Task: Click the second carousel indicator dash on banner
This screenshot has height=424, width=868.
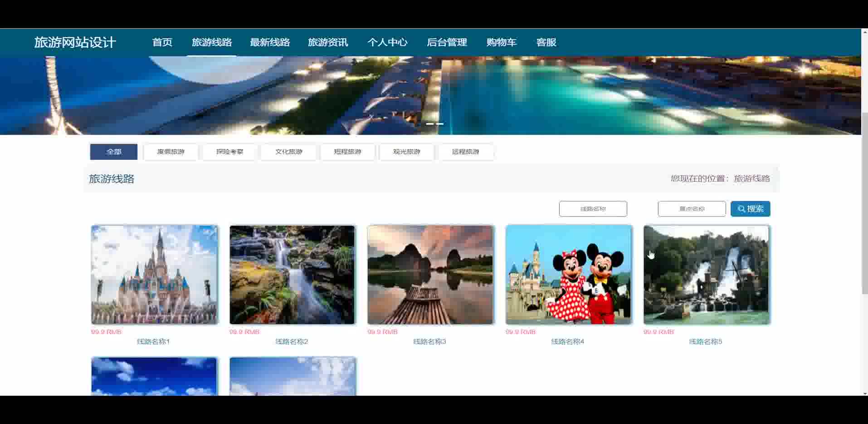Action: (x=440, y=123)
